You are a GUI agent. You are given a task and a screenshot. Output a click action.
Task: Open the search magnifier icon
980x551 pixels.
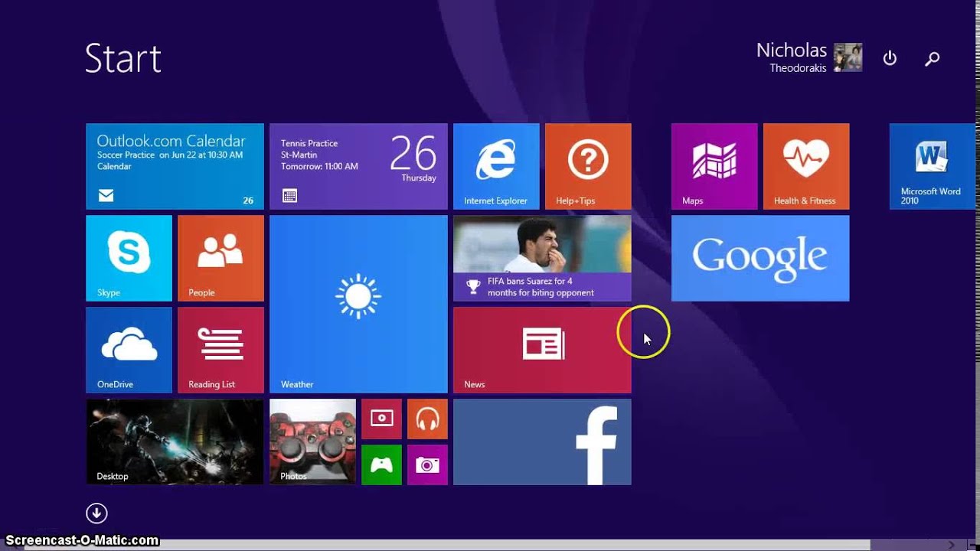point(932,58)
